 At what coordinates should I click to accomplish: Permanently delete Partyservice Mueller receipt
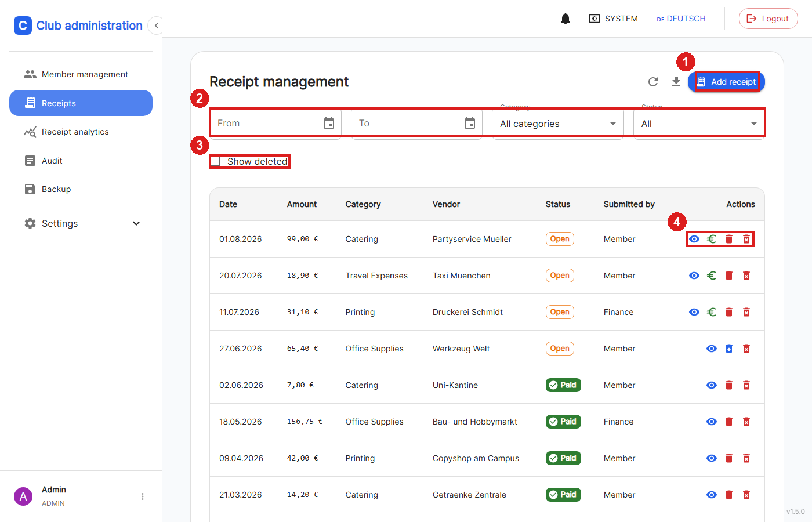point(746,239)
